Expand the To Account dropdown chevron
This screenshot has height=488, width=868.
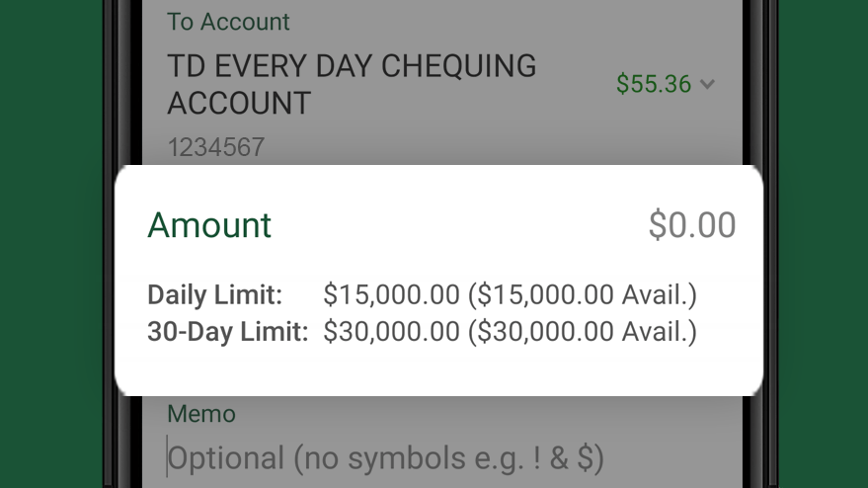coord(707,85)
